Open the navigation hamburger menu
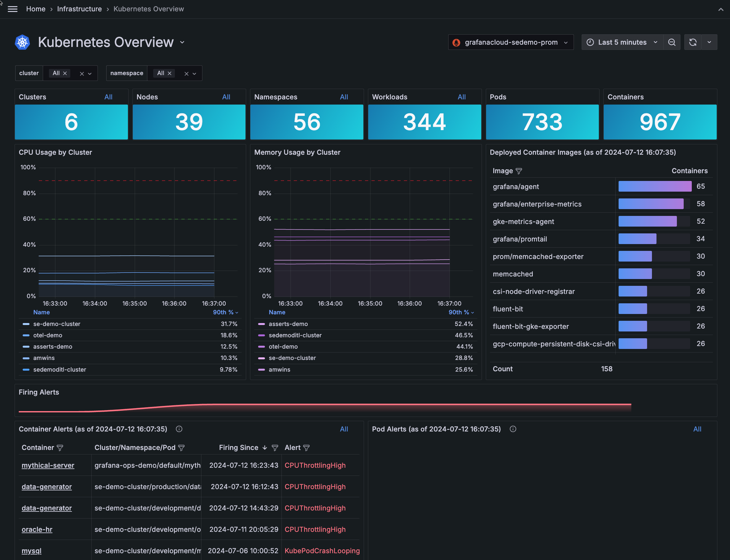 point(12,9)
